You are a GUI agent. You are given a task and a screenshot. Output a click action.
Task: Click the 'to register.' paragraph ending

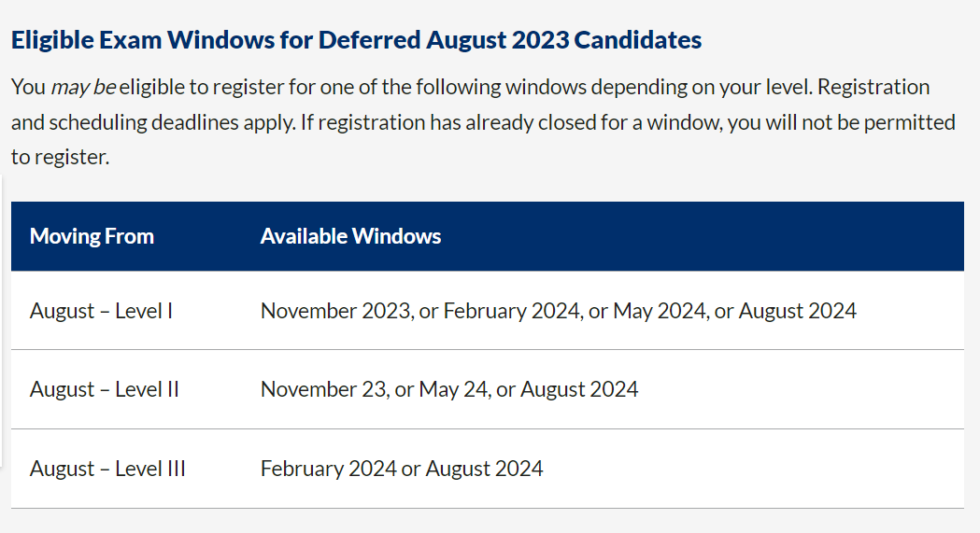coord(60,157)
